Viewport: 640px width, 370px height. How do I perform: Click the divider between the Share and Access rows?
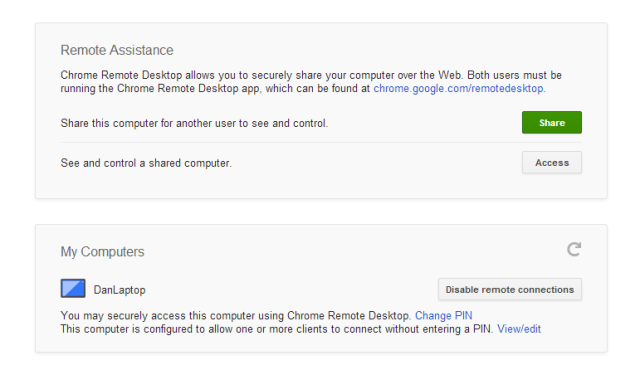point(321,142)
